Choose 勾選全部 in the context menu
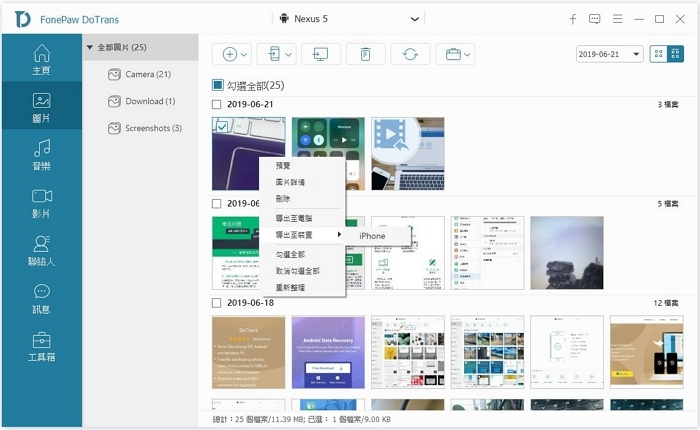The height and width of the screenshot is (430, 700). click(x=290, y=255)
